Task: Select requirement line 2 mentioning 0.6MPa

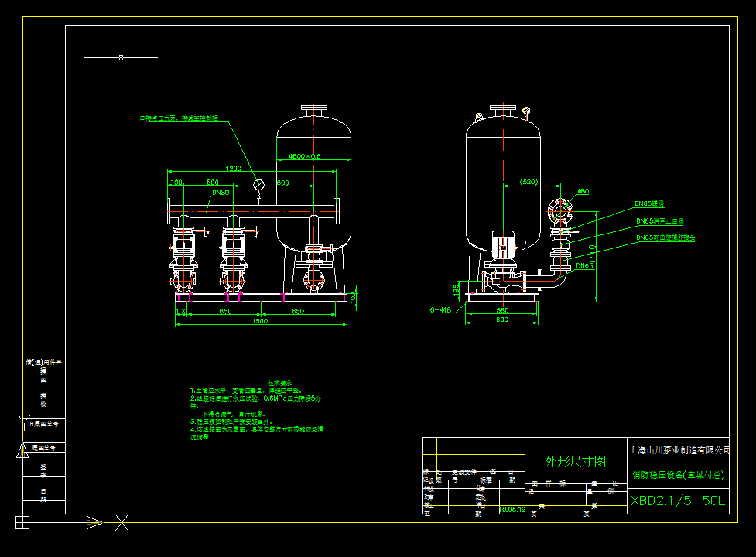Action: 255,398
